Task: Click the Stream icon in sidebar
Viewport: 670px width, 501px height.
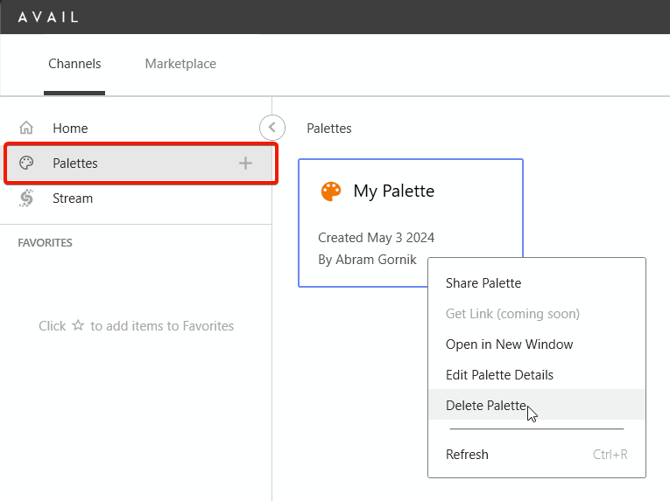Action: 27,198
